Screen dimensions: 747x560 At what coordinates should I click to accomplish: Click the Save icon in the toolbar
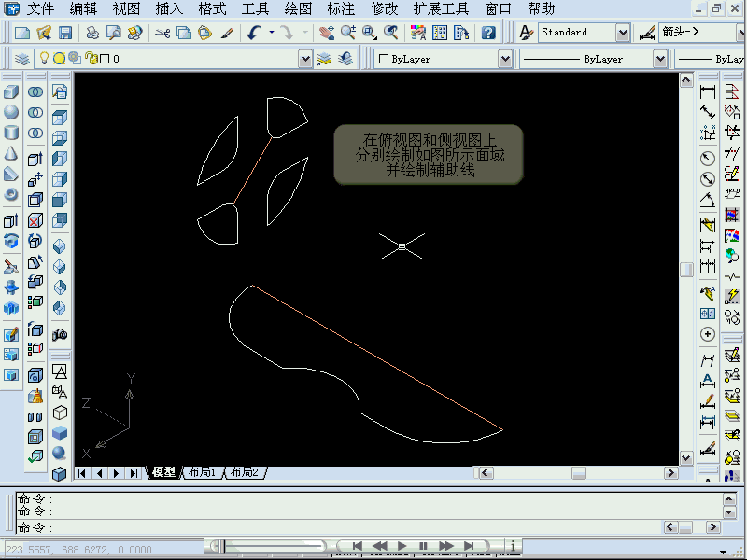coord(65,33)
